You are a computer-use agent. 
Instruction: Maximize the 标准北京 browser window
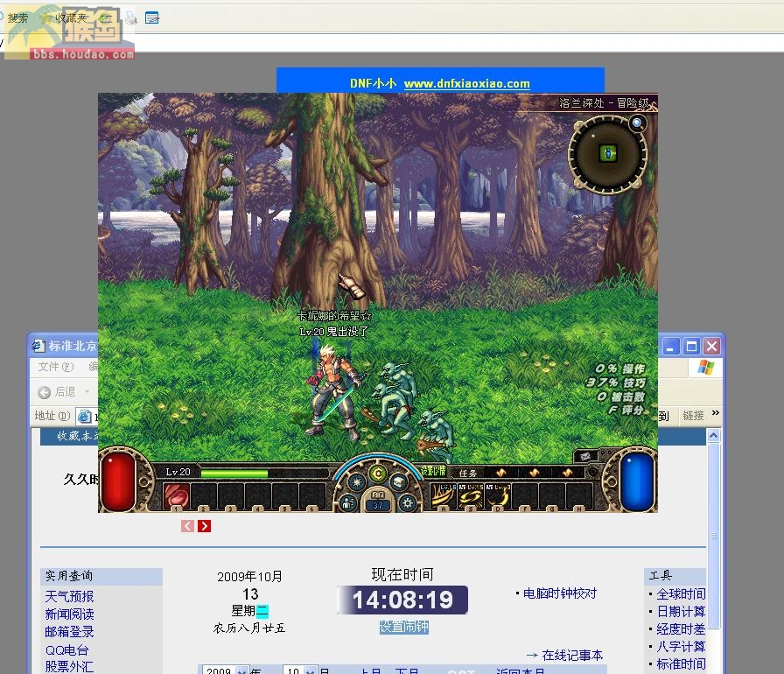pos(691,346)
